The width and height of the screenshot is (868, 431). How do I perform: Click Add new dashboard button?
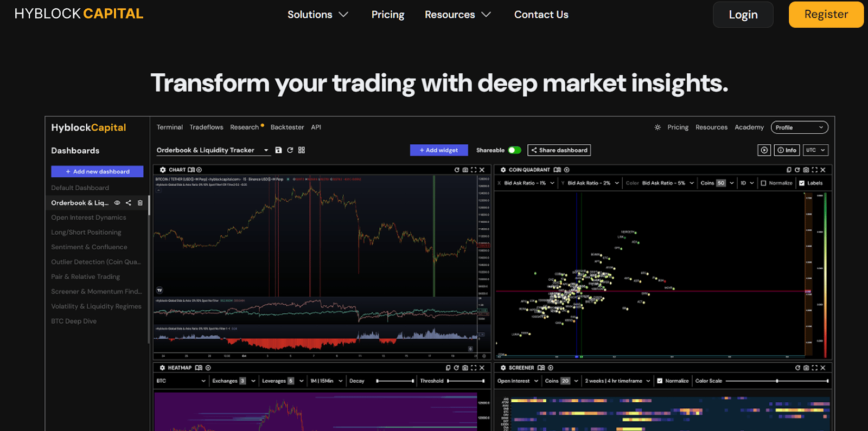[98, 171]
